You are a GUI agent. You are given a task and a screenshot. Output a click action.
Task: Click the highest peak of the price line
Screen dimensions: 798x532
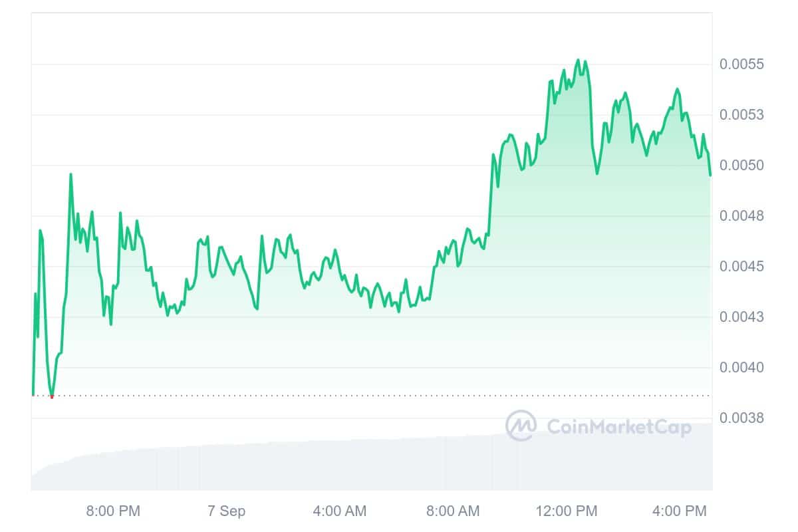click(x=578, y=60)
